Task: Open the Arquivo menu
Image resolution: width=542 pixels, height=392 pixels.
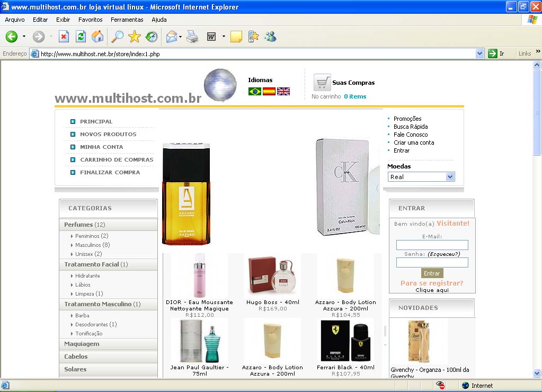Action: coord(15,20)
